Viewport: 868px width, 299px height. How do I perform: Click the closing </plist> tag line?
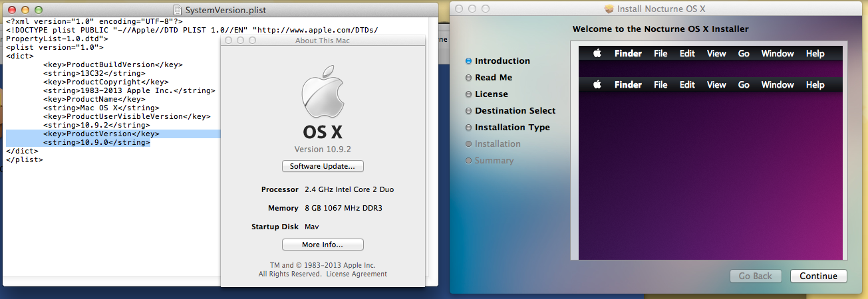click(x=25, y=159)
